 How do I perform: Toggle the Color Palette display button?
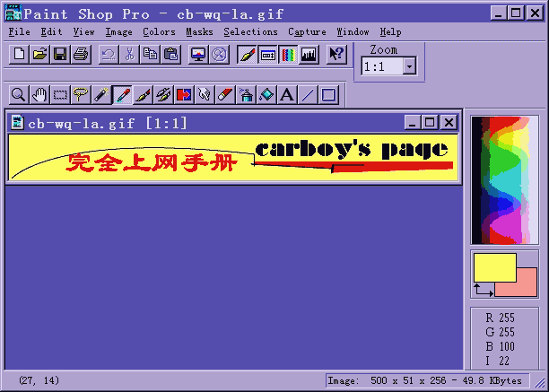click(288, 54)
